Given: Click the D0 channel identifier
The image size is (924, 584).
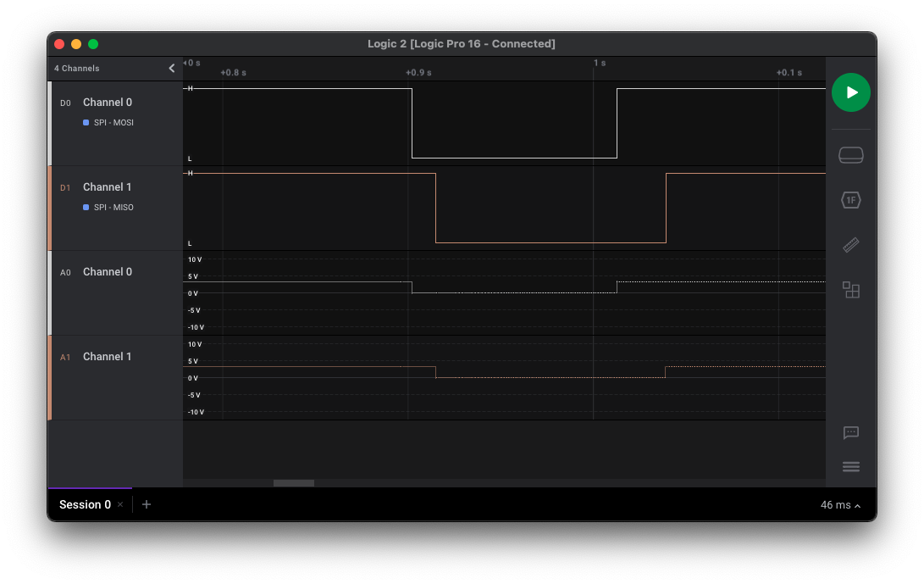Looking at the screenshot, I should pos(65,103).
